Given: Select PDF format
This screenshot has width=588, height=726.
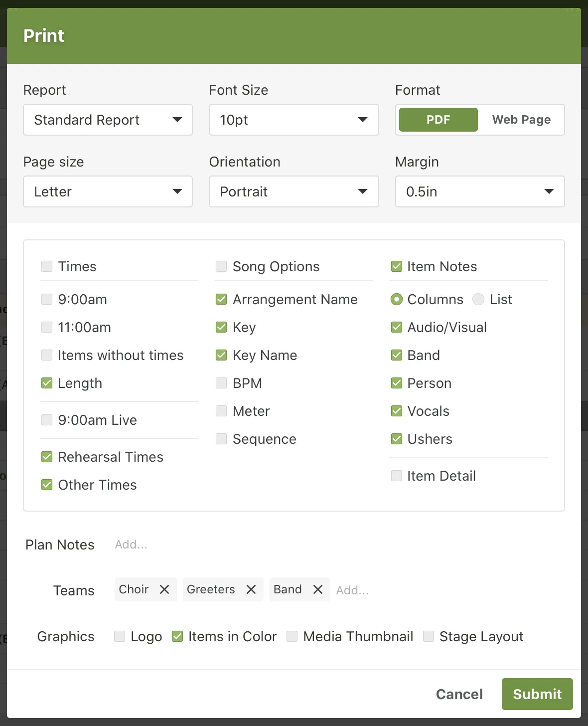Looking at the screenshot, I should coord(439,120).
